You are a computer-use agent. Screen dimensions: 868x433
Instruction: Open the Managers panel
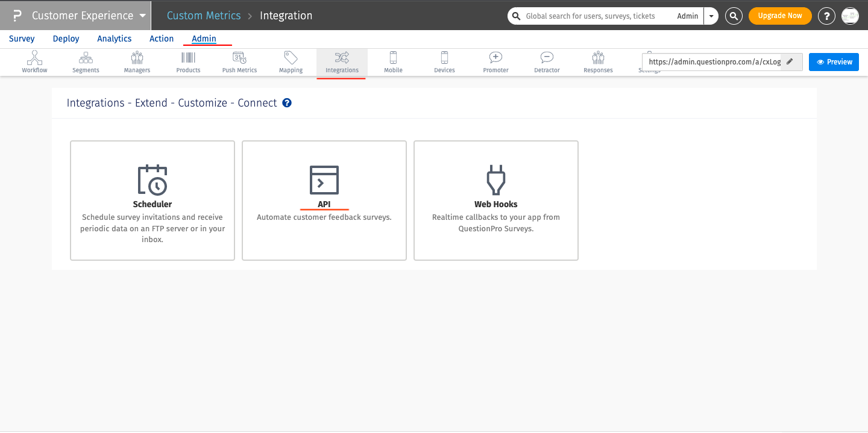tap(136, 62)
